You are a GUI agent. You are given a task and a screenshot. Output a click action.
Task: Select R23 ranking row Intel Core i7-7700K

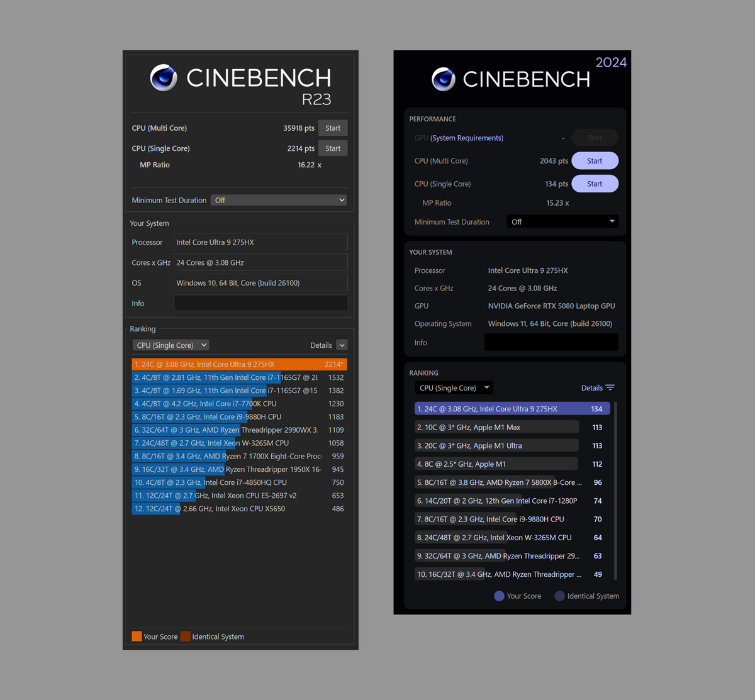[x=239, y=404]
